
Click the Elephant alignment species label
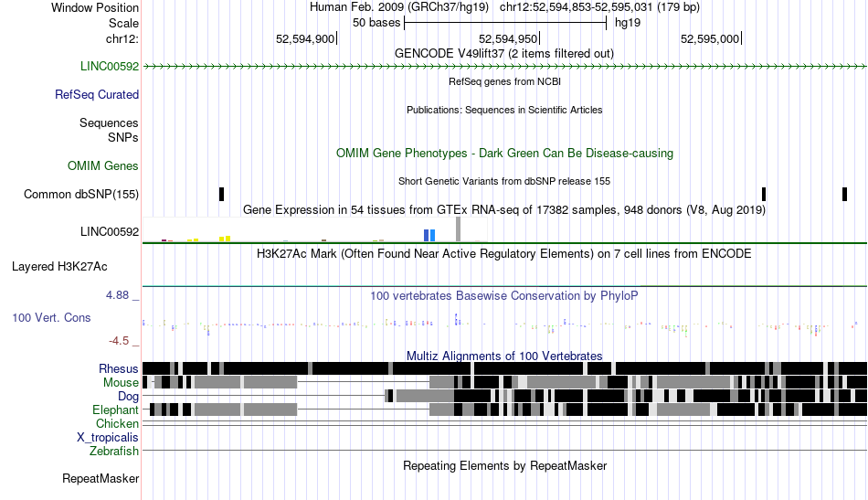[115, 410]
